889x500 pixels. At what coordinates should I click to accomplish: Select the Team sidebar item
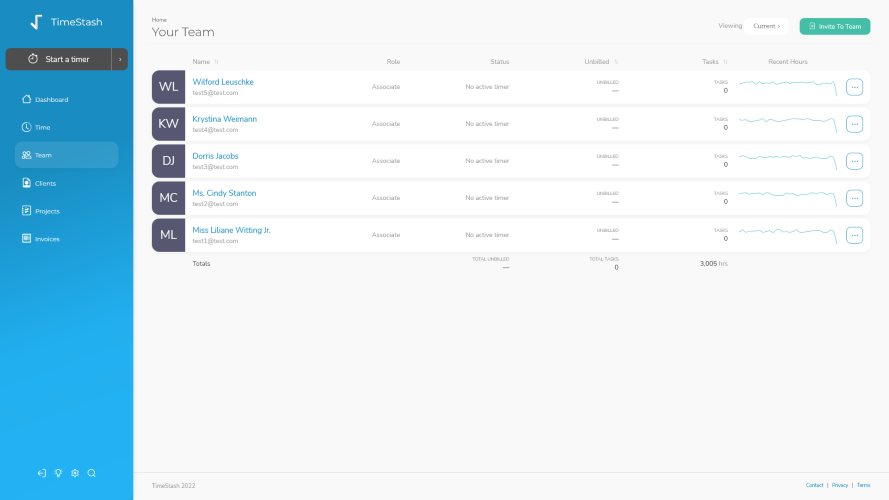click(x=66, y=155)
